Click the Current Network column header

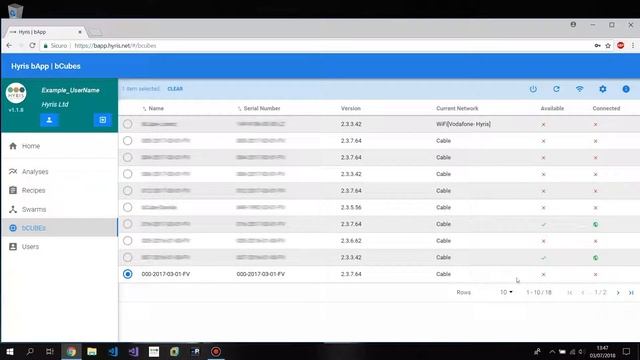457,109
